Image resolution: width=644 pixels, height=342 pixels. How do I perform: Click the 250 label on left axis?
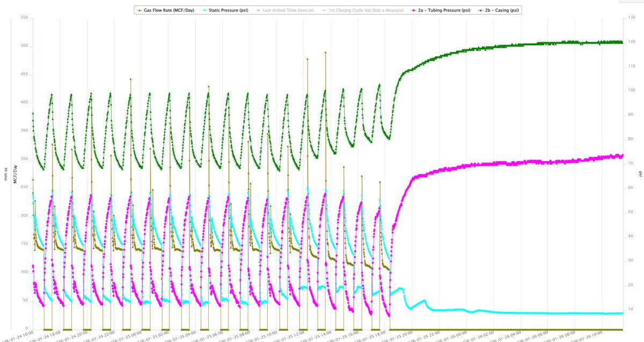tap(24, 188)
